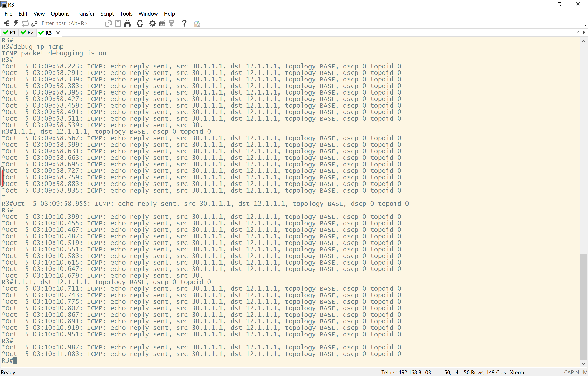This screenshot has height=376, width=588.
Task: Click the Copy toolbar icon
Action: [x=108, y=23]
